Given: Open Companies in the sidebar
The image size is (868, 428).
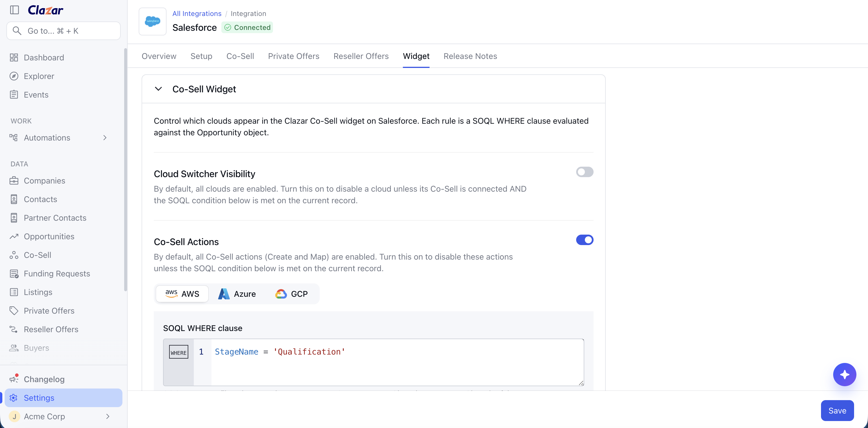Looking at the screenshot, I should coord(63,180).
